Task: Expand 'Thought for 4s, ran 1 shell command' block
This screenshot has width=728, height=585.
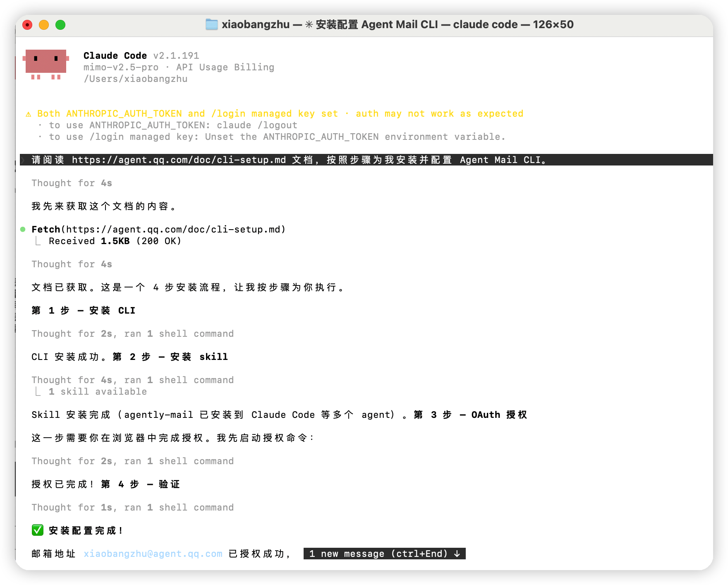Action: [133, 380]
